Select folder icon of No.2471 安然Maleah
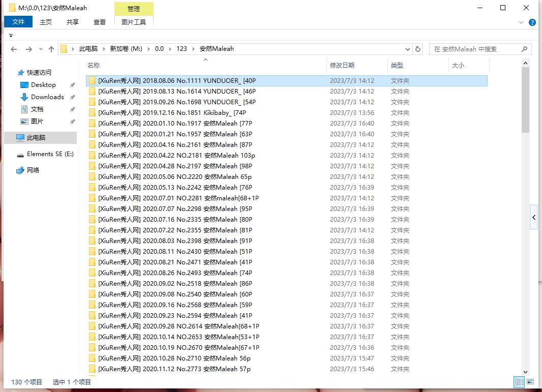The image size is (542, 392). 93,262
